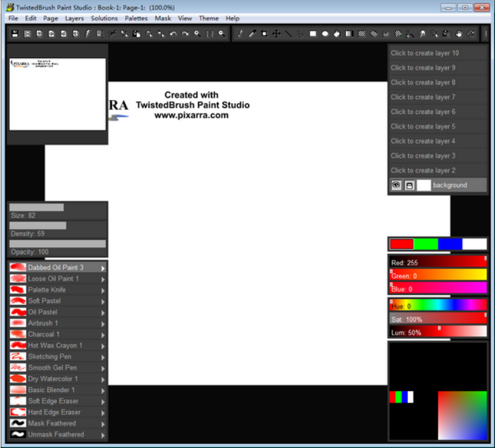This screenshot has width=495, height=448.
Task: Toggle the background layer lock icon
Action: (x=409, y=186)
